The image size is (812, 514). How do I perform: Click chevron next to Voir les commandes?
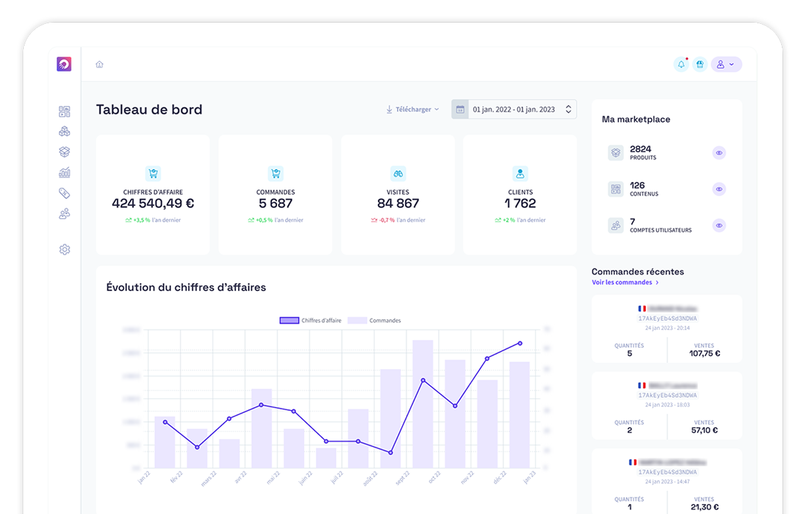point(657,282)
